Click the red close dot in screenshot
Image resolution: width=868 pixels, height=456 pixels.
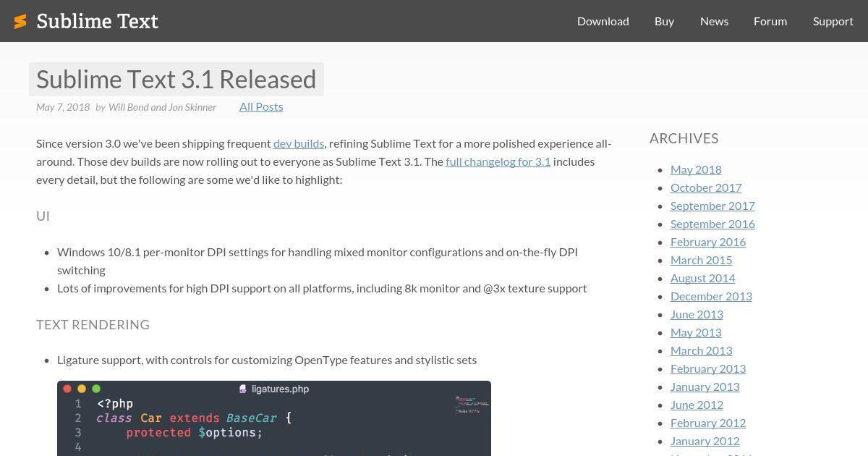coord(67,389)
